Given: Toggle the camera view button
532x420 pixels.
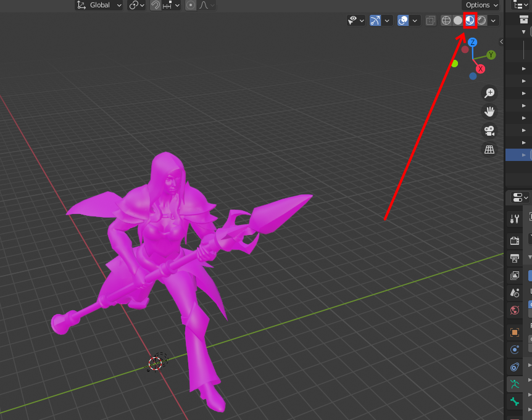Looking at the screenshot, I should pyautogui.click(x=489, y=131).
